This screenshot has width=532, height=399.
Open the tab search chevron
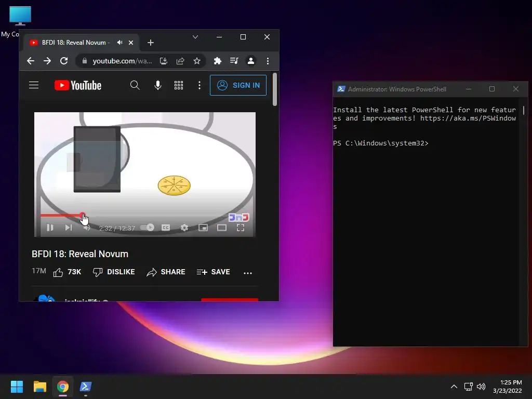[x=195, y=37]
